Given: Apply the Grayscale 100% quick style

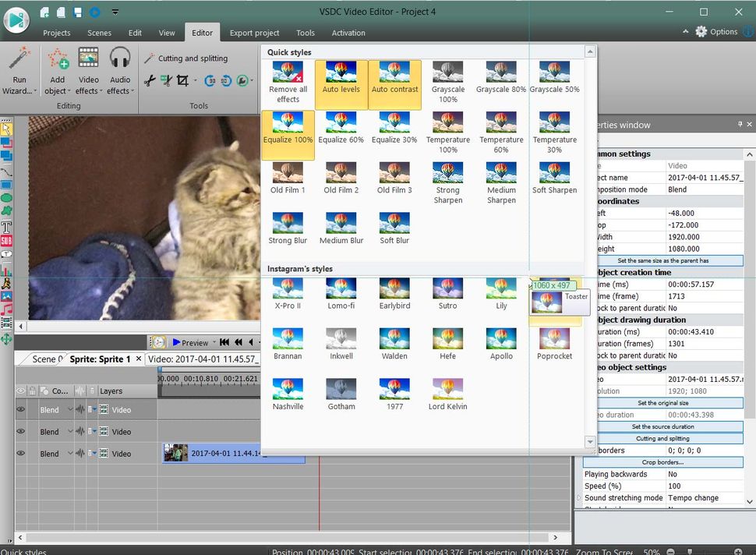Looking at the screenshot, I should point(448,76).
